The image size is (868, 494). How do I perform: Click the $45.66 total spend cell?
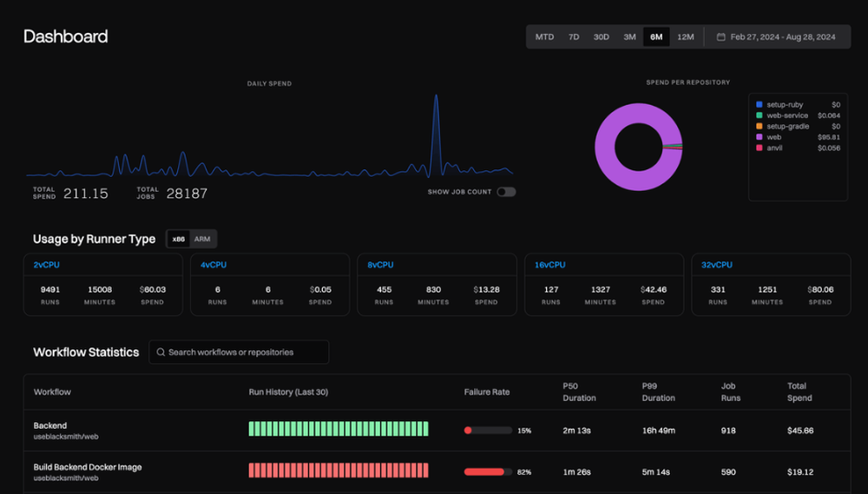[800, 431]
